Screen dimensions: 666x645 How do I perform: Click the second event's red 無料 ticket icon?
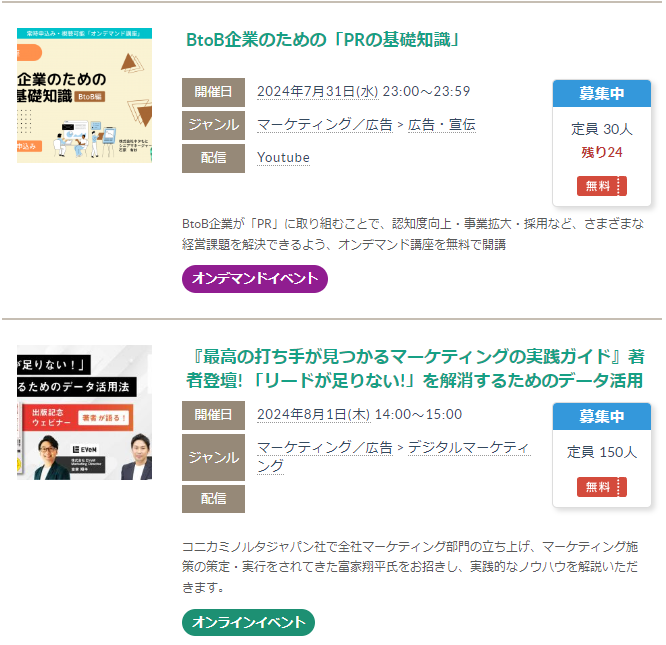click(x=601, y=487)
